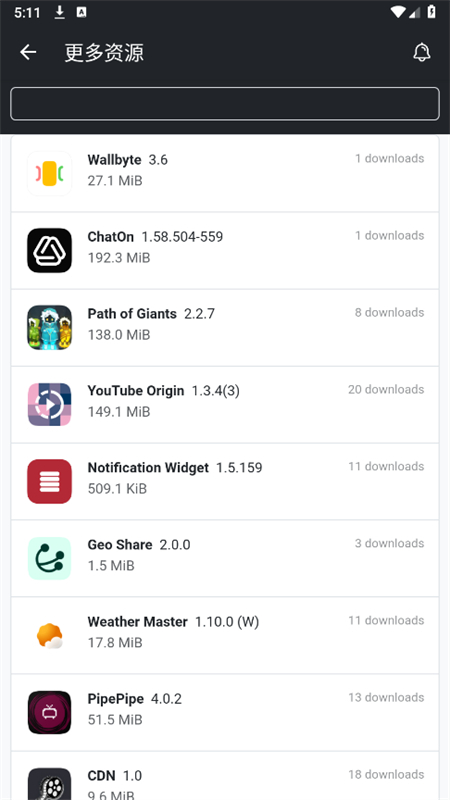Tap the YouTube Origin app icon
Image resolution: width=450 pixels, height=800 pixels.
pyautogui.click(x=49, y=405)
